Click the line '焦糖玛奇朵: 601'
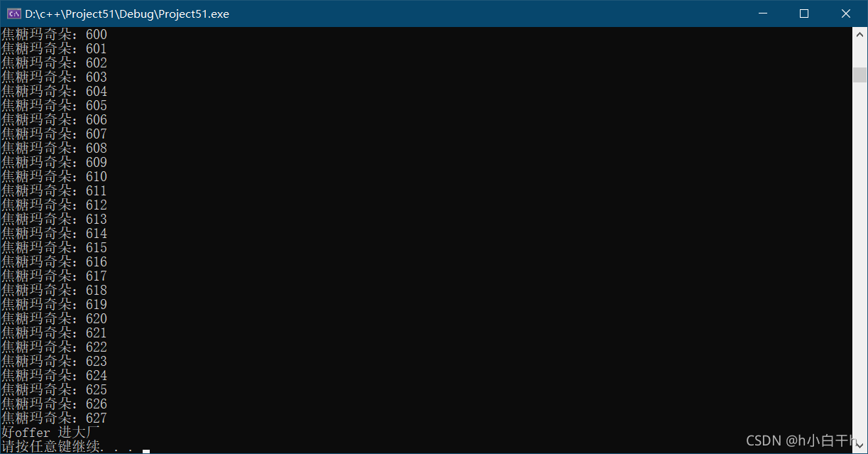 tap(54, 48)
